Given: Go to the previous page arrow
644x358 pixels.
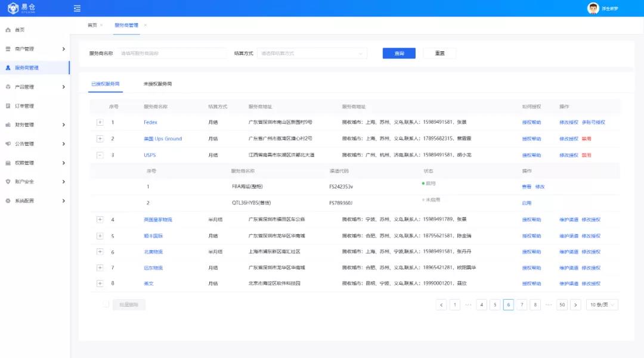Looking at the screenshot, I should tap(441, 305).
